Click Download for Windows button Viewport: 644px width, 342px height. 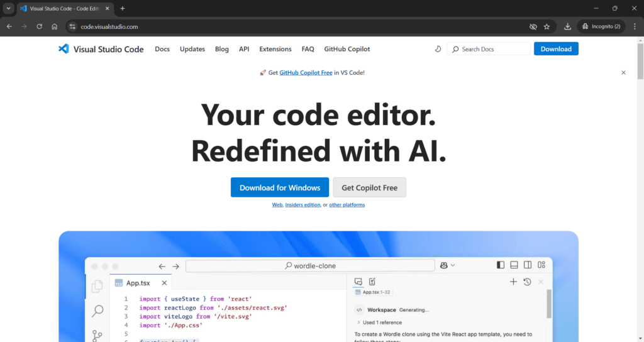(x=280, y=187)
